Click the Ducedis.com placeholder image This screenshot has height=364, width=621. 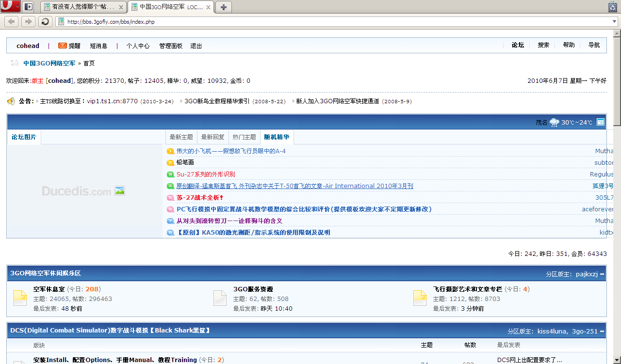[x=83, y=191]
